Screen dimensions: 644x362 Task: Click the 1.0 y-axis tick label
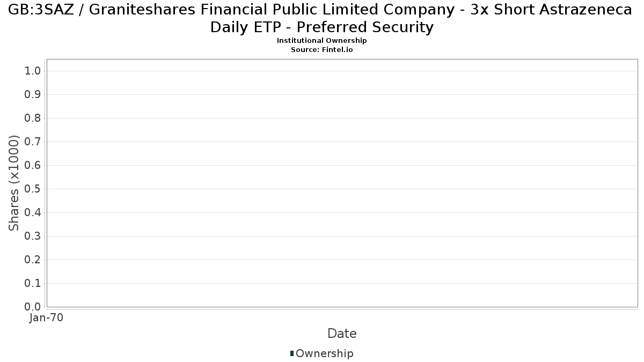tap(33, 71)
